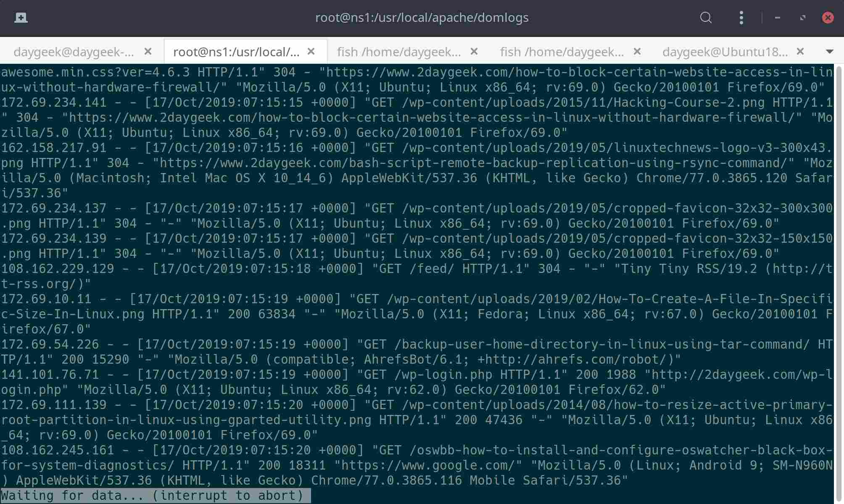This screenshot has width=844, height=504.
Task: Minimize the terminal window
Action: coord(777,18)
